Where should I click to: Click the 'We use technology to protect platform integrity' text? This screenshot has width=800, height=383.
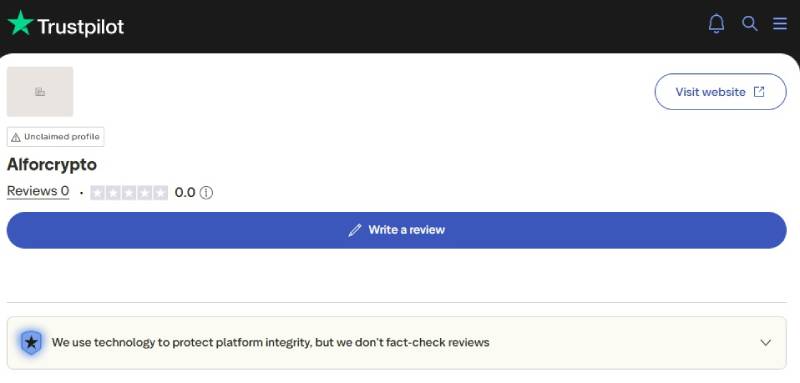[270, 342]
